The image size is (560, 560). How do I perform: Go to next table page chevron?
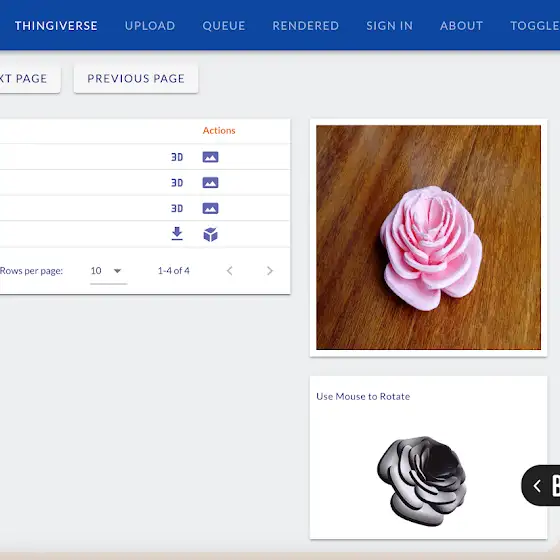click(x=270, y=271)
